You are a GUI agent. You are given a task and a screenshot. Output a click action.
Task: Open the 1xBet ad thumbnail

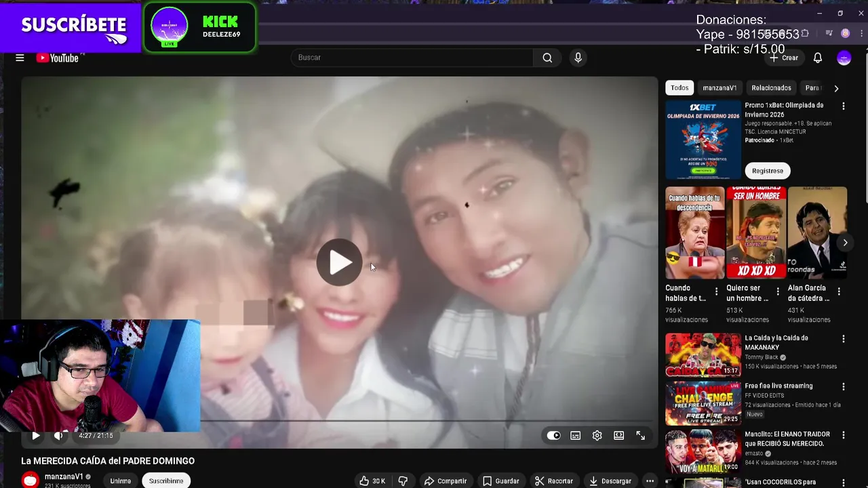click(x=703, y=140)
